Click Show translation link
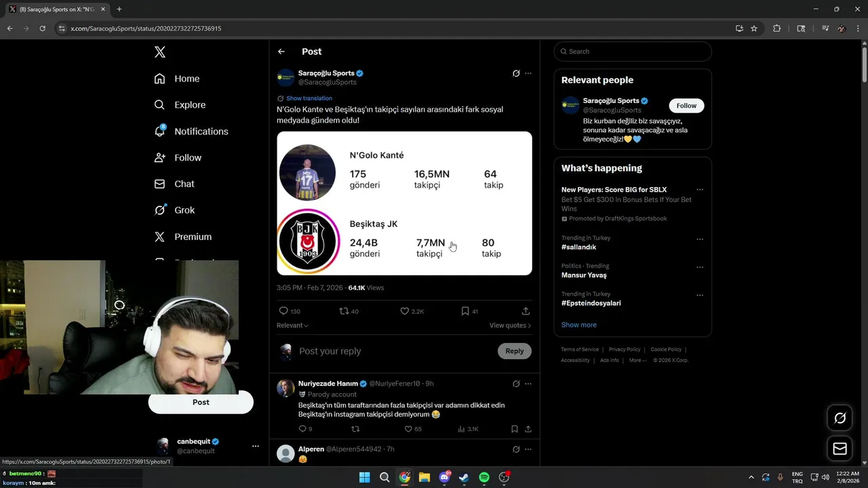Screen dimensions: 868x488 pos(309,98)
